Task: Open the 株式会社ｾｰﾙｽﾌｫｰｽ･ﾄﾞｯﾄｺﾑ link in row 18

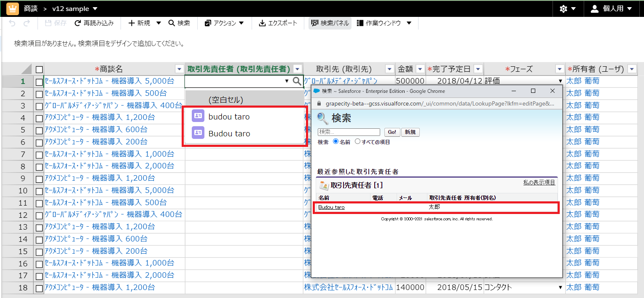Action: (349, 287)
